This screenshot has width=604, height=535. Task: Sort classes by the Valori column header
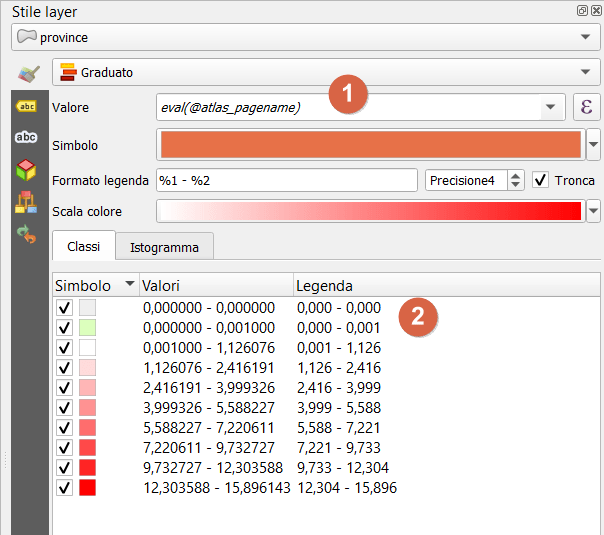[215, 285]
